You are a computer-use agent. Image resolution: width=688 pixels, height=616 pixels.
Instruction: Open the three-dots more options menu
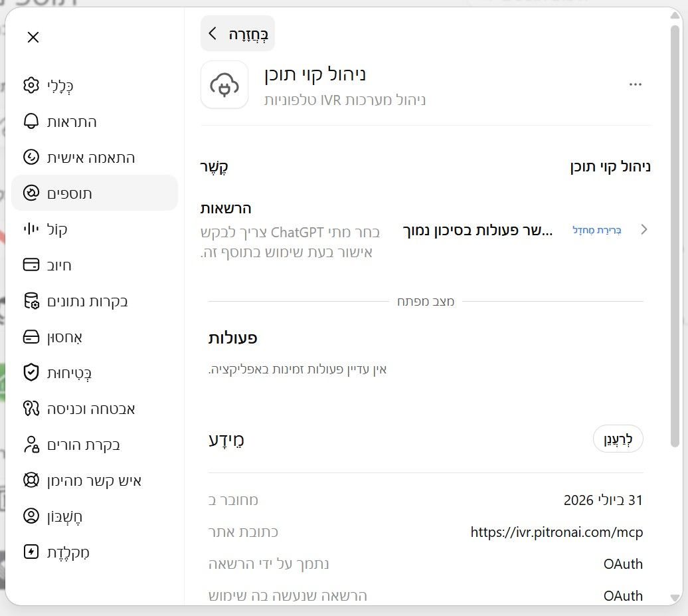pyautogui.click(x=636, y=84)
